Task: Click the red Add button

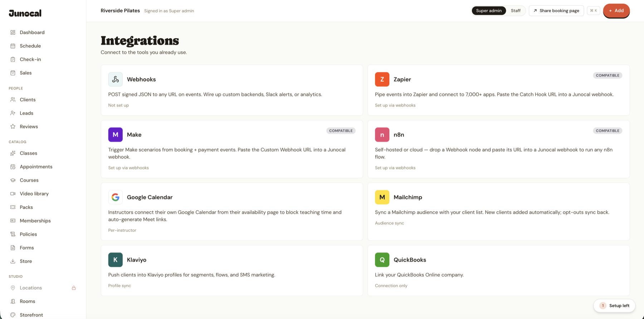Action: pyautogui.click(x=616, y=11)
